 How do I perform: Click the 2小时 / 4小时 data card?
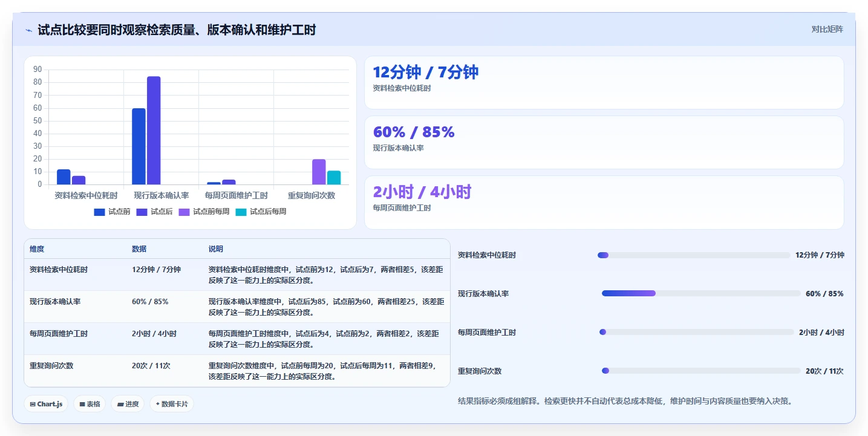[604, 203]
